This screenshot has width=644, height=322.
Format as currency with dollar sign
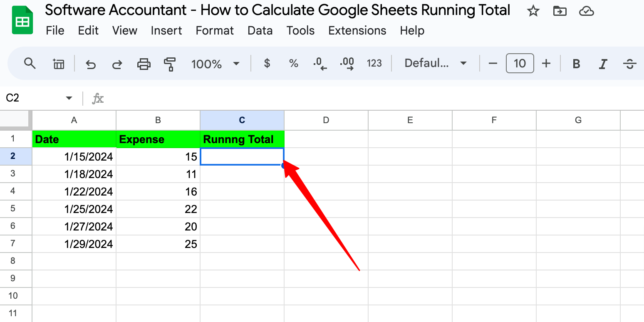coord(268,64)
